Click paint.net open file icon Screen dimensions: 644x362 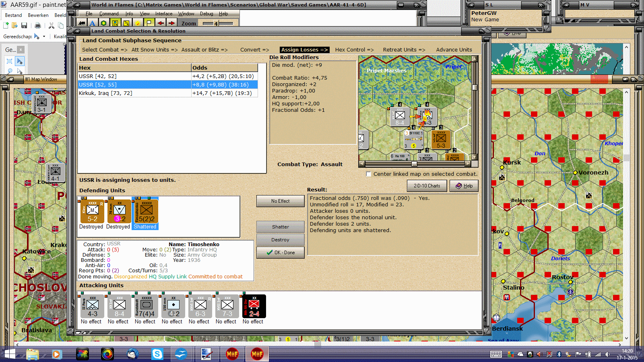[x=14, y=25]
